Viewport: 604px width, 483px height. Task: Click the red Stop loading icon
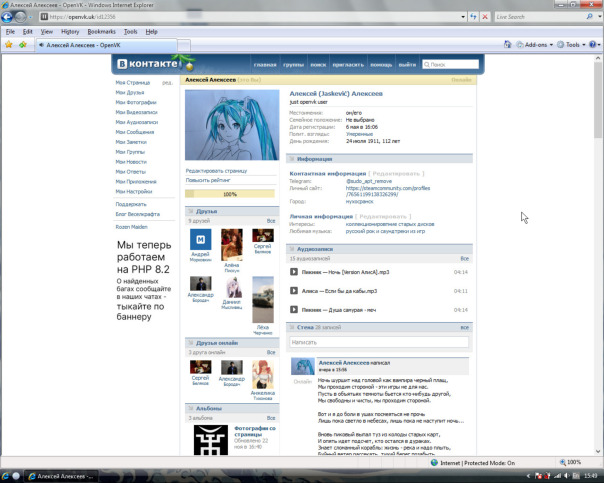pos(485,17)
